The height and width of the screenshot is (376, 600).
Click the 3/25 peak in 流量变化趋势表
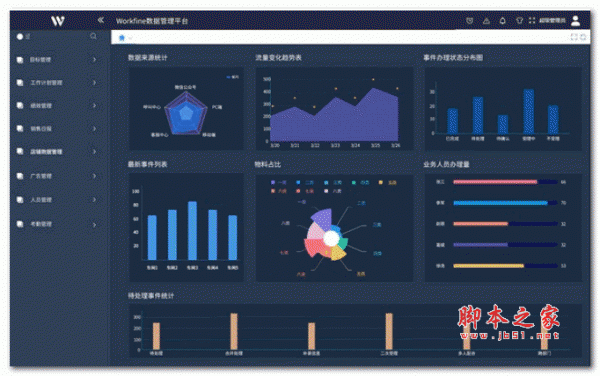tap(373, 89)
